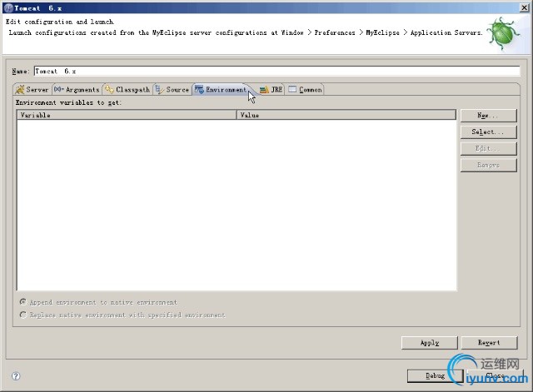Revert the configuration changes

tap(489, 343)
